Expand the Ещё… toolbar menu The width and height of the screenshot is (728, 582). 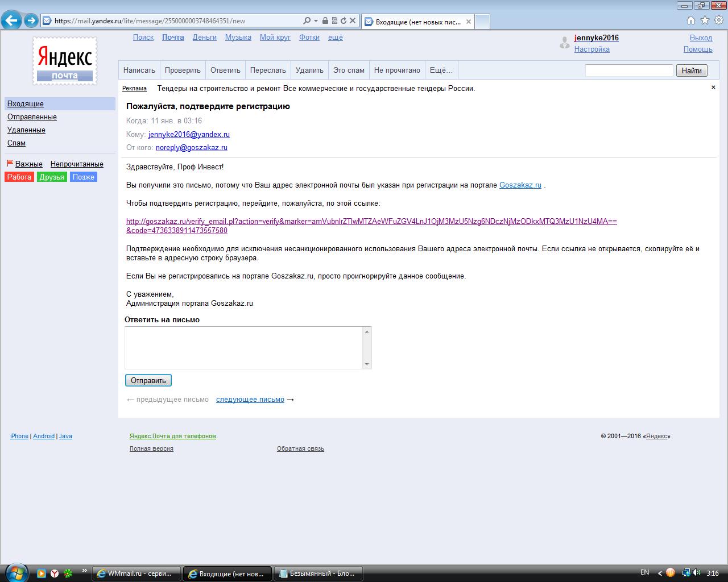click(x=441, y=70)
